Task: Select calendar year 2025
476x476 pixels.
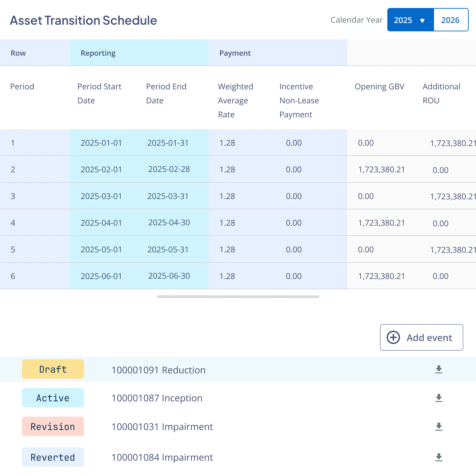Action: tap(403, 20)
